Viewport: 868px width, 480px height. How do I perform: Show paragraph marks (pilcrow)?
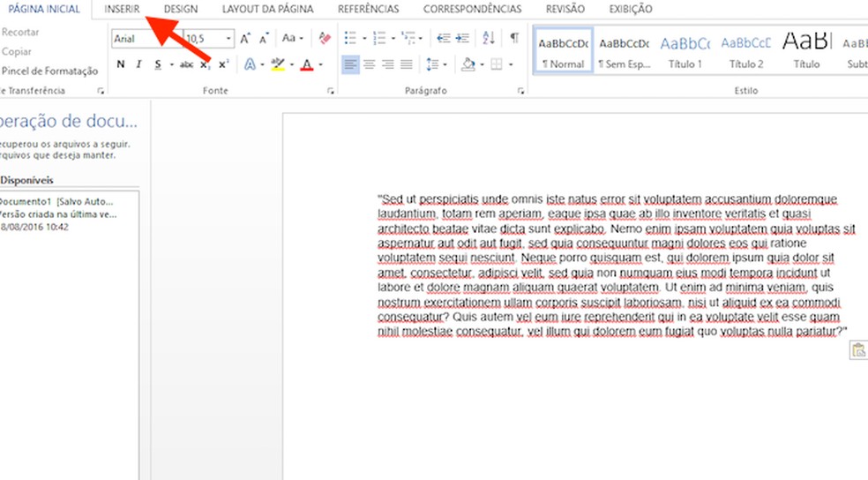coord(513,39)
